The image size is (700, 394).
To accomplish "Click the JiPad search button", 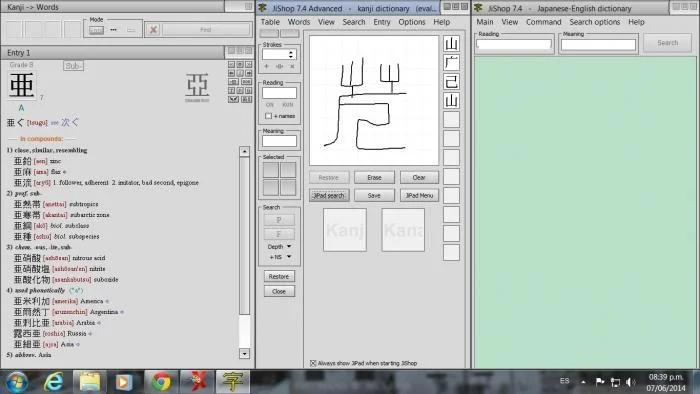I will click(x=329, y=195).
